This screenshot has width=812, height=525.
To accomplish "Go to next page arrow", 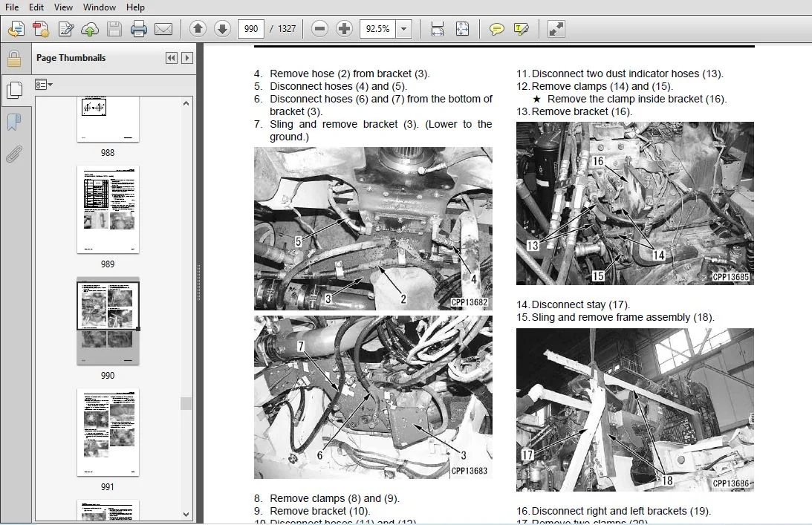I will point(222,28).
